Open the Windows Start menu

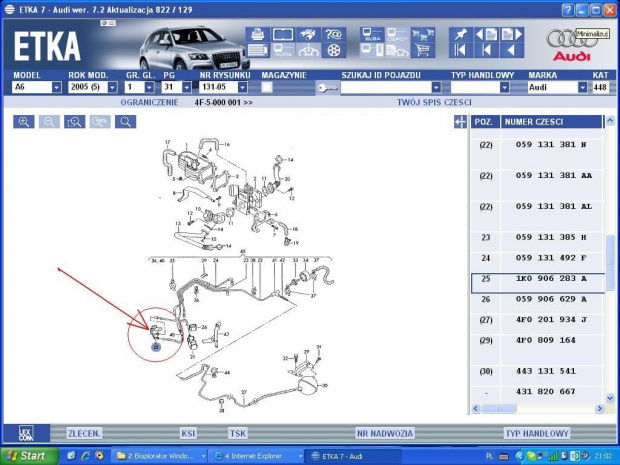click(29, 456)
